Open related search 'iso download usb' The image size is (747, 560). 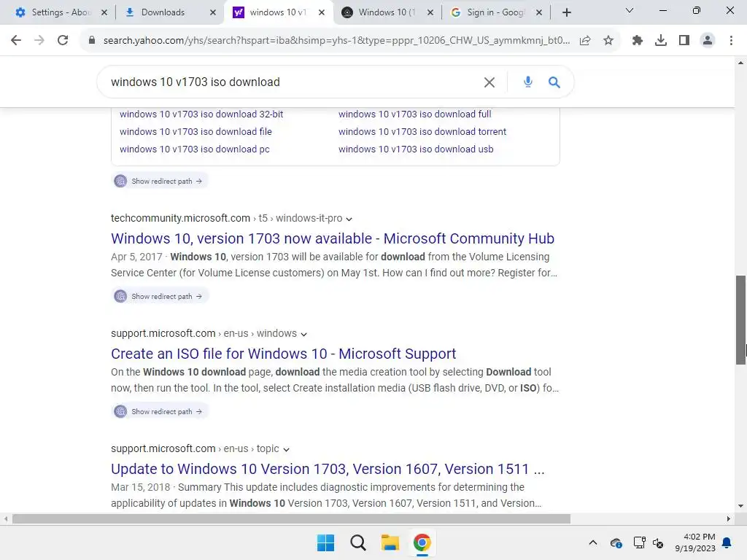point(416,149)
